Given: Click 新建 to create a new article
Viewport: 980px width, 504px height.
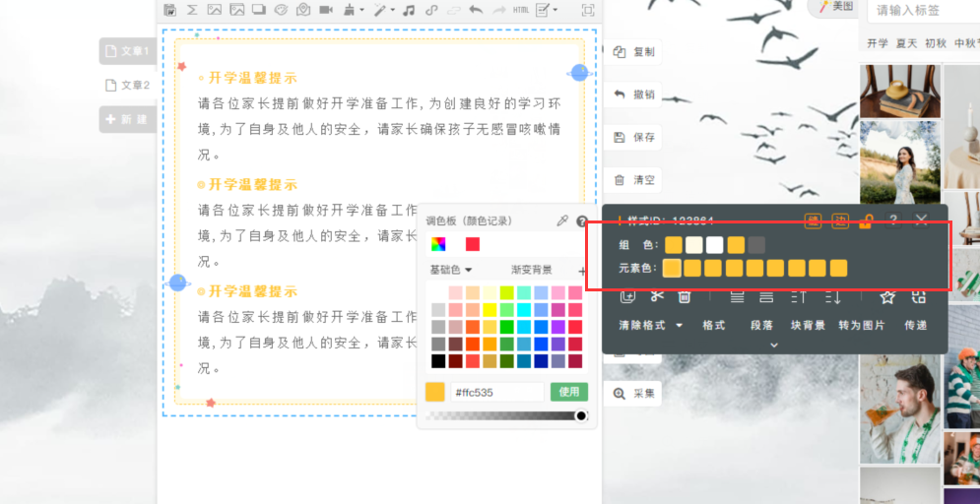Looking at the screenshot, I should (127, 119).
